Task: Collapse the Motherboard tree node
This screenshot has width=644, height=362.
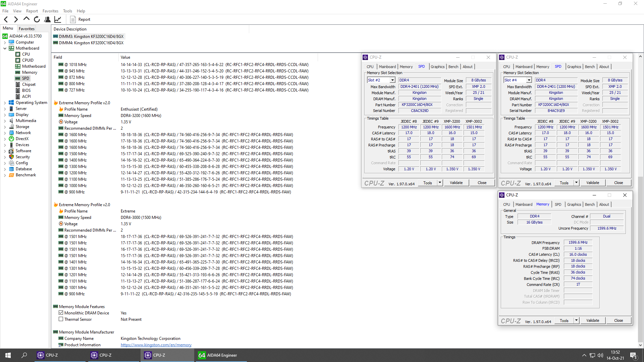Action: click(5, 48)
